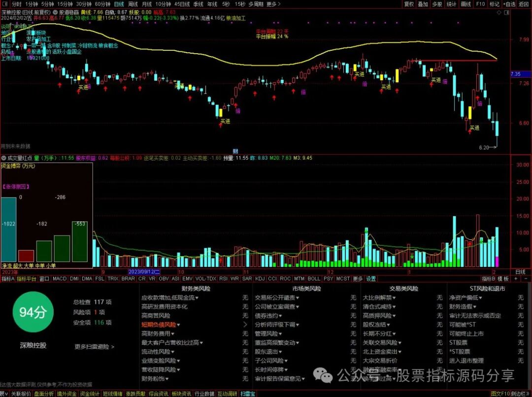Select the 月线 monthly period
This screenshot has width=532, height=397.
coord(147,4)
